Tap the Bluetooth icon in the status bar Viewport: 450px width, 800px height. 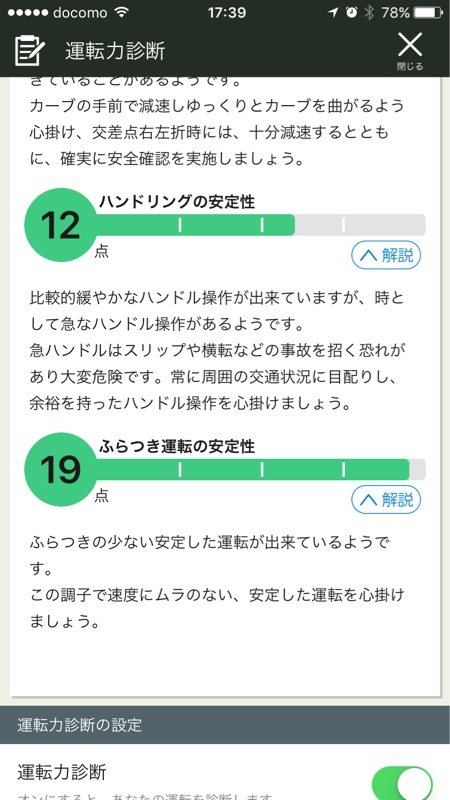click(x=369, y=12)
